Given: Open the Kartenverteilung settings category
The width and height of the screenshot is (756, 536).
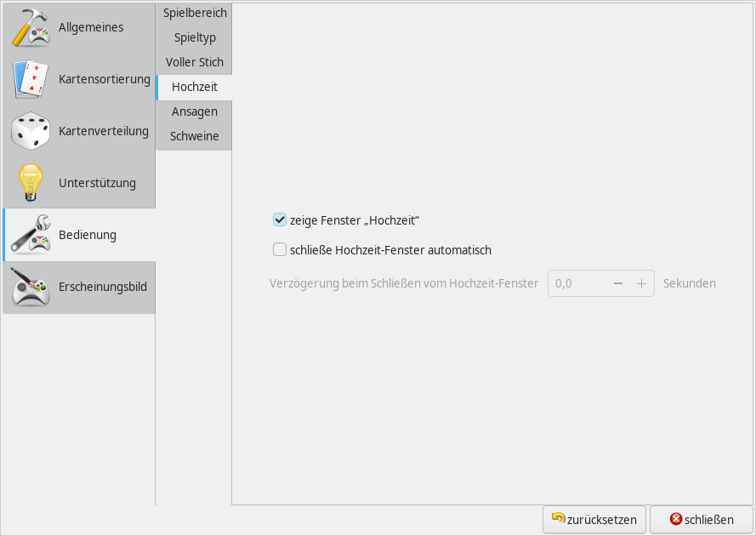Looking at the screenshot, I should pos(103,131).
